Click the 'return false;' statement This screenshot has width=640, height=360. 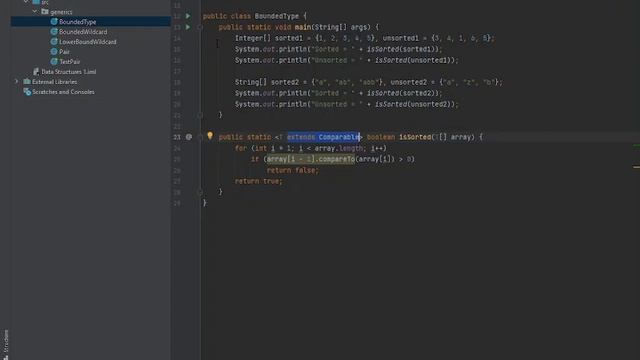(293, 170)
